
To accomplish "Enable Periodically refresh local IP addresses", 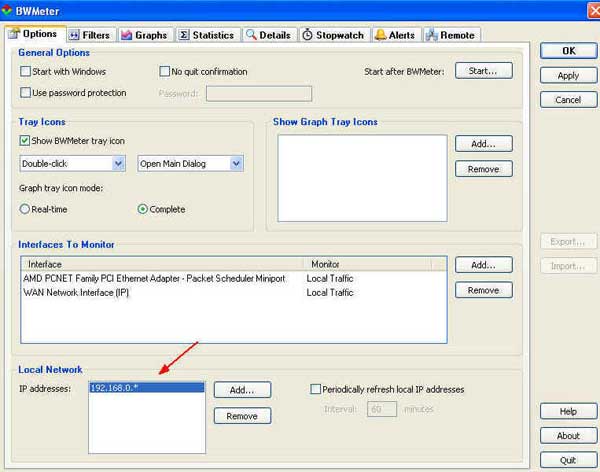I will click(x=315, y=389).
